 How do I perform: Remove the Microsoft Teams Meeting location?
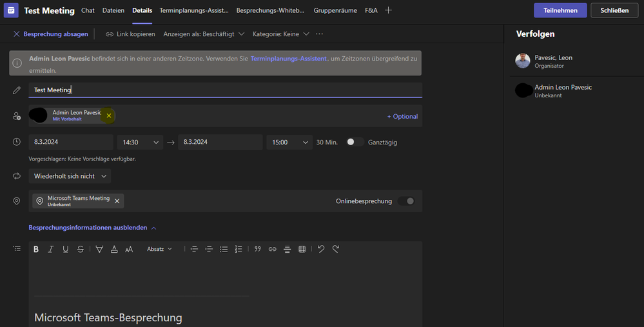[117, 201]
